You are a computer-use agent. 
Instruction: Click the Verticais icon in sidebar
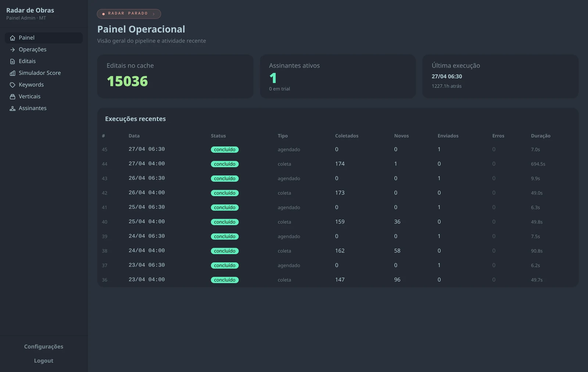pyautogui.click(x=12, y=97)
